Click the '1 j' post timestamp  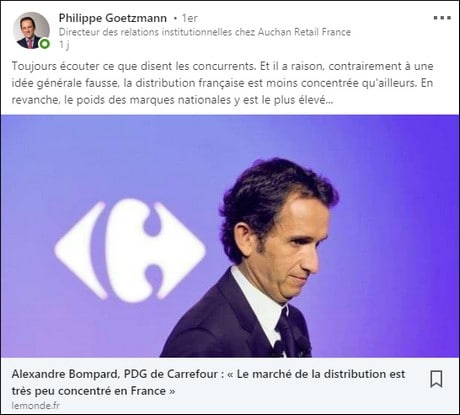coord(64,44)
